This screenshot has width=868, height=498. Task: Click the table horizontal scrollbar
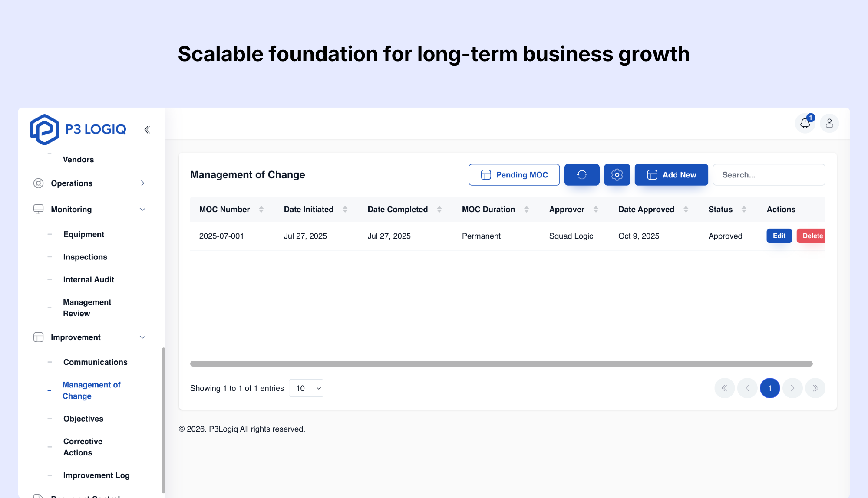coord(501,364)
